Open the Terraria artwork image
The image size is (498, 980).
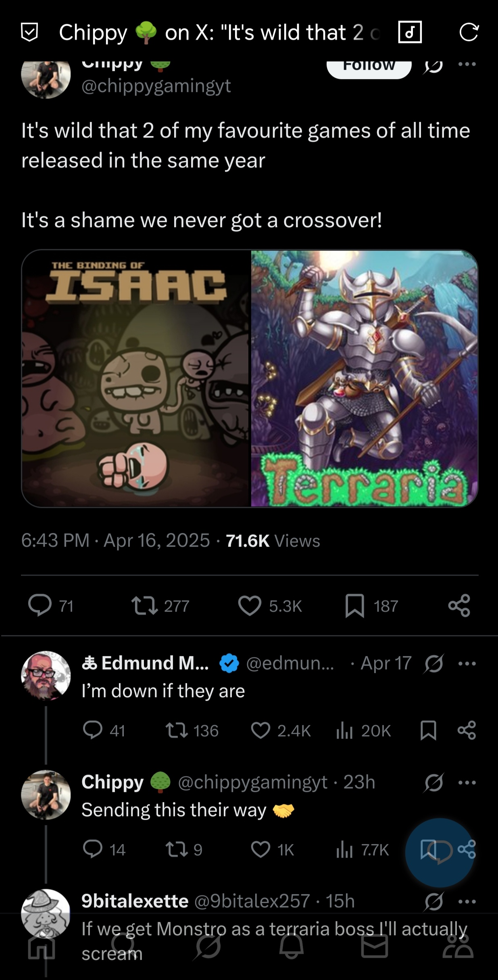364,378
